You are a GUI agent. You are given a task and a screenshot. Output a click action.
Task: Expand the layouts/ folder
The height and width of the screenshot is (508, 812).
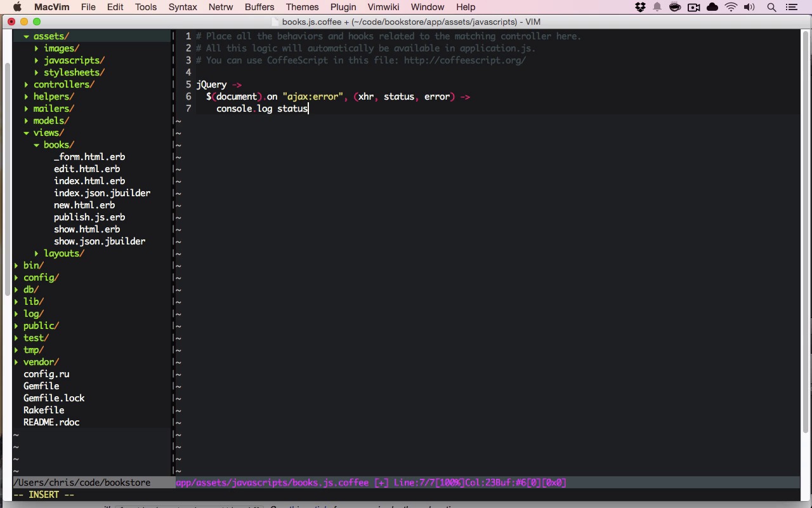(36, 253)
